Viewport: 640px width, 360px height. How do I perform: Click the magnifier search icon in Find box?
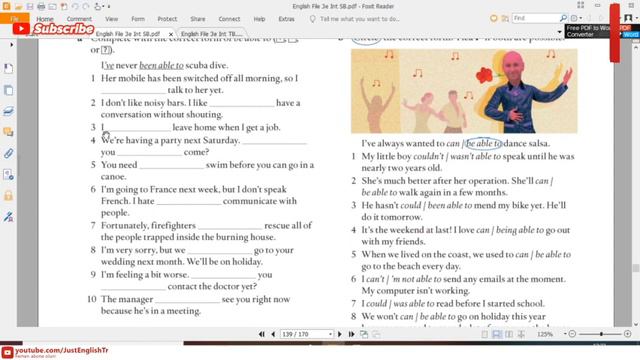tap(563, 18)
